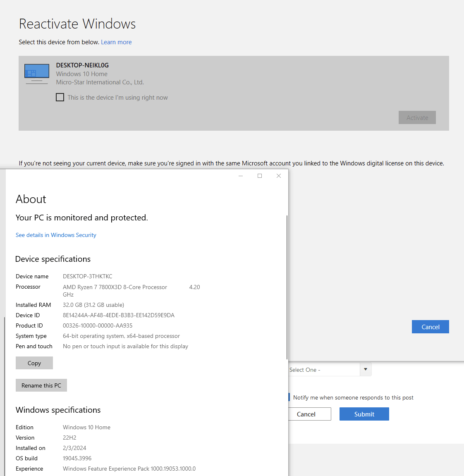Click the Windows Feature Experience Pack text
This screenshot has height=476, width=464.
click(129, 469)
